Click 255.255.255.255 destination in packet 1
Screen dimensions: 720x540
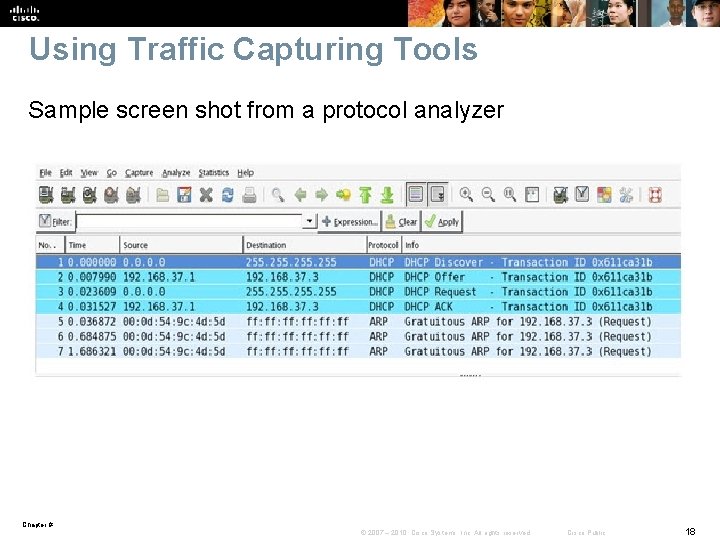pyautogui.click(x=291, y=262)
